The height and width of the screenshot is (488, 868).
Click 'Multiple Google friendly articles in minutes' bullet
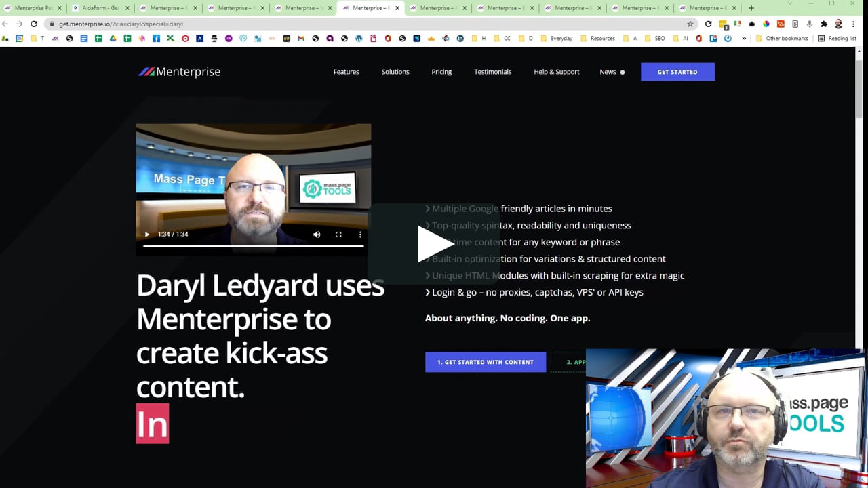point(519,209)
